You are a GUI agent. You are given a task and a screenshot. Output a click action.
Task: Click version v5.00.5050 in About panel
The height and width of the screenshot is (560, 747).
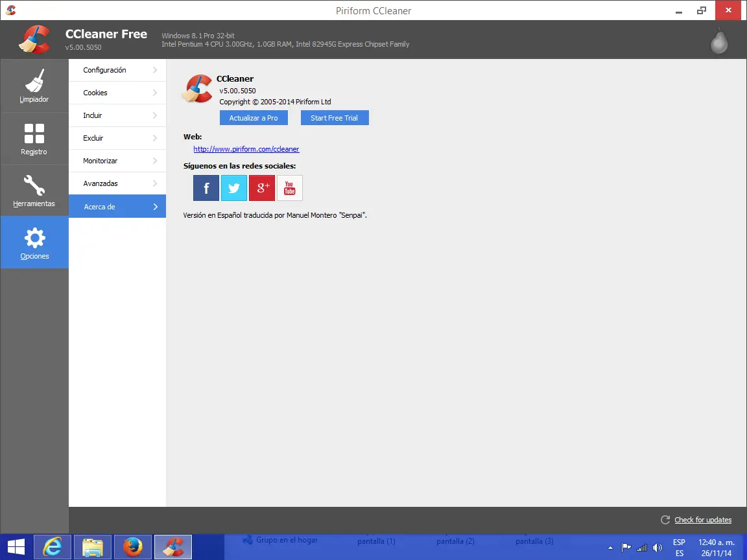click(237, 91)
